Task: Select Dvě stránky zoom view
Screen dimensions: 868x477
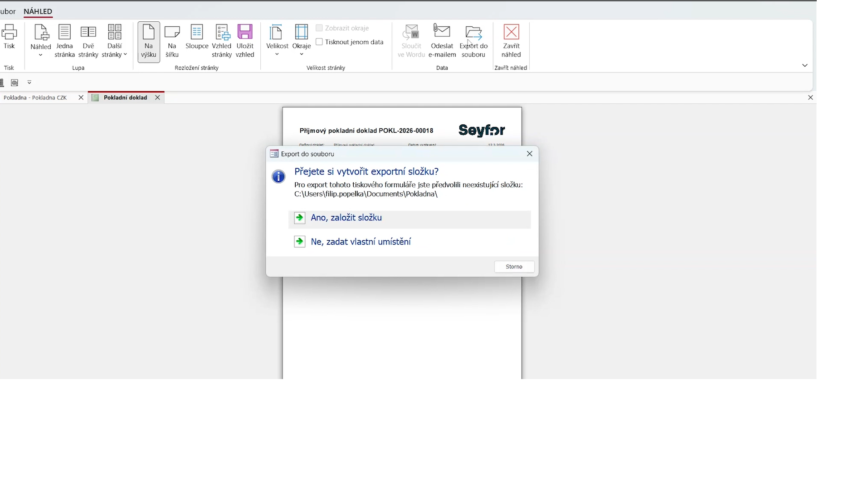Action: (88, 41)
